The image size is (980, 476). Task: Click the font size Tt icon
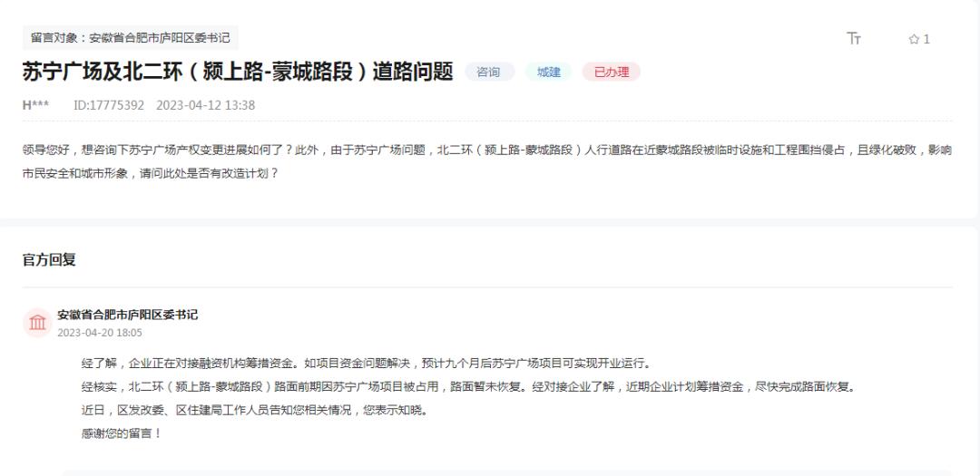[854, 39]
